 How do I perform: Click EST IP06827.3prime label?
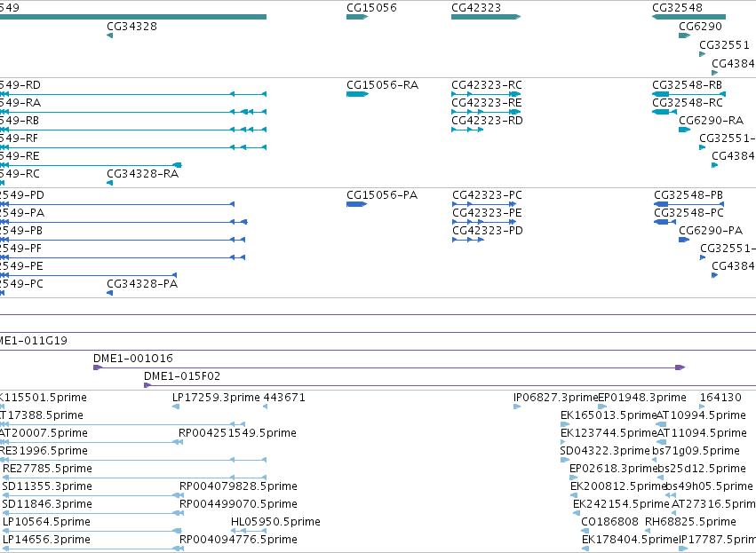(555, 398)
